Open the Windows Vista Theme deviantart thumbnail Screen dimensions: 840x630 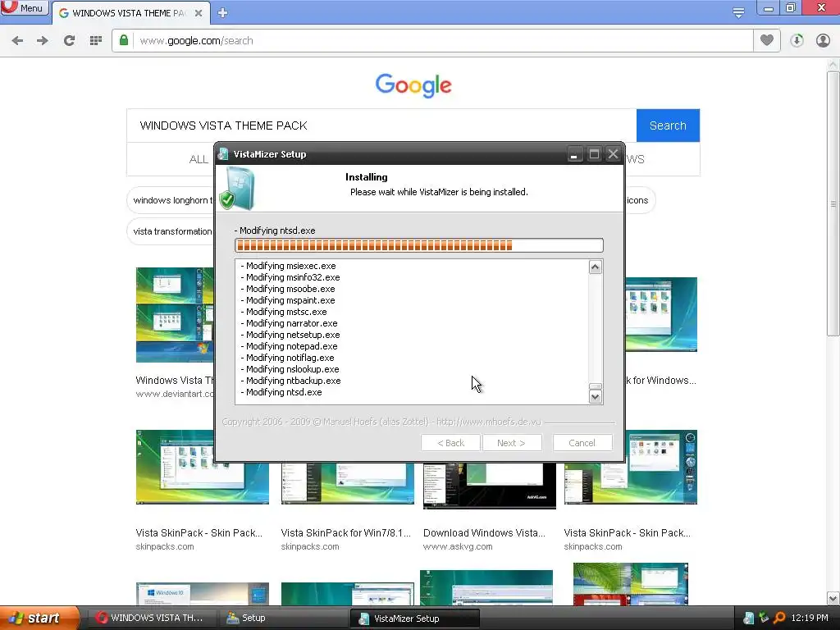pos(175,315)
